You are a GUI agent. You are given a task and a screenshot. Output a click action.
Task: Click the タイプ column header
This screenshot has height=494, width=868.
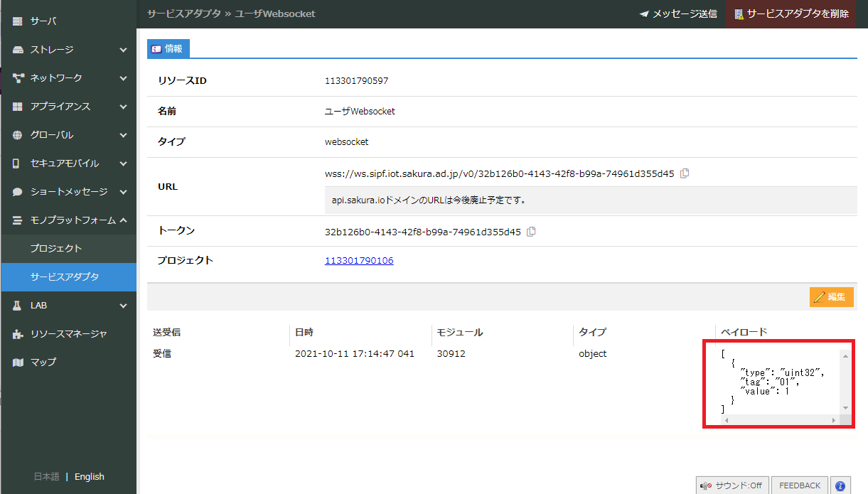pos(592,333)
